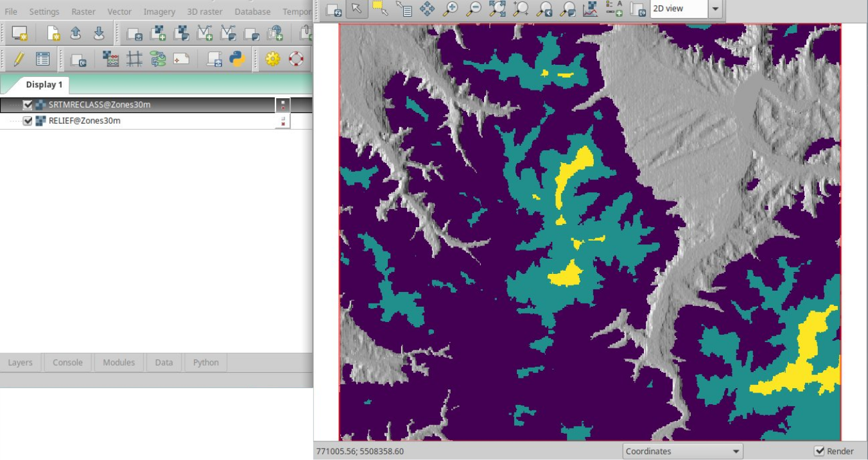Uncheck the SRTMRECLASS@Zones30m layer checkbox
This screenshot has height=460, width=868.
[x=28, y=105]
